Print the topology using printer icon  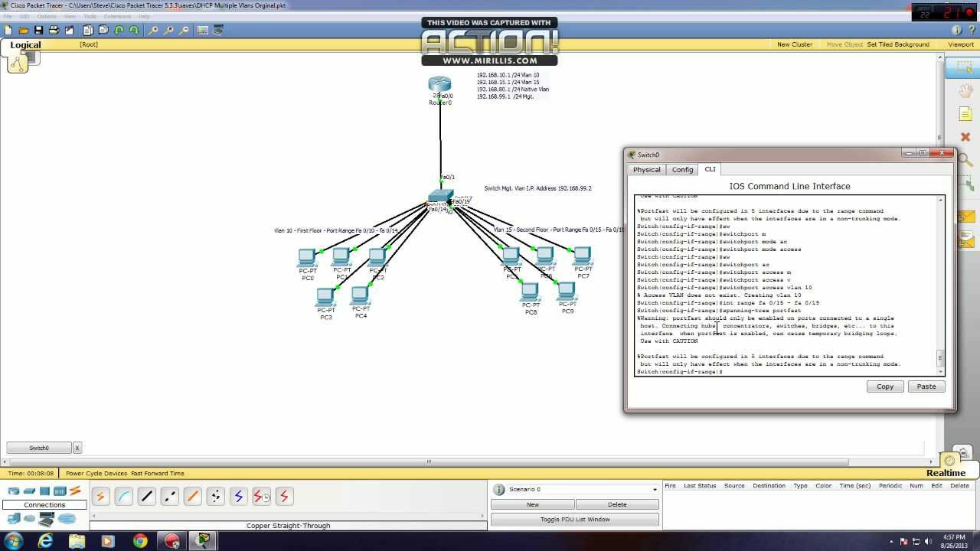(x=54, y=30)
